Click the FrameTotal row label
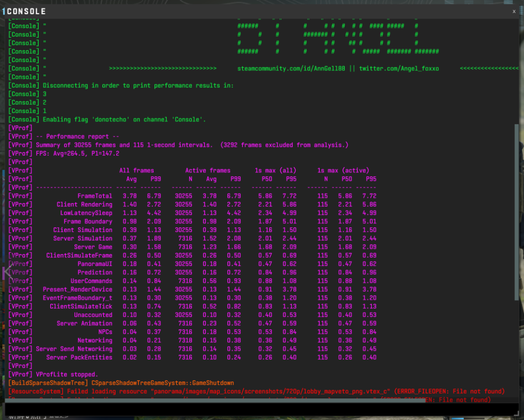The image size is (524, 420). [95, 196]
